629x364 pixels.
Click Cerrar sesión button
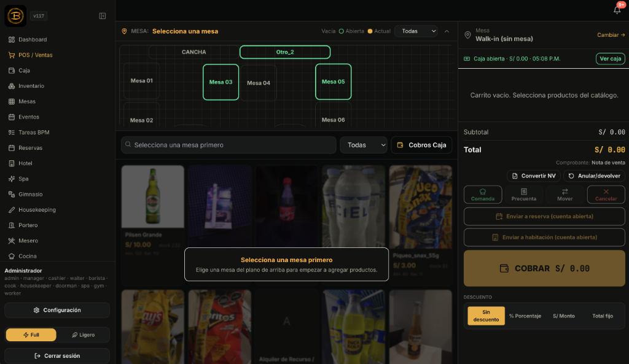pos(57,356)
